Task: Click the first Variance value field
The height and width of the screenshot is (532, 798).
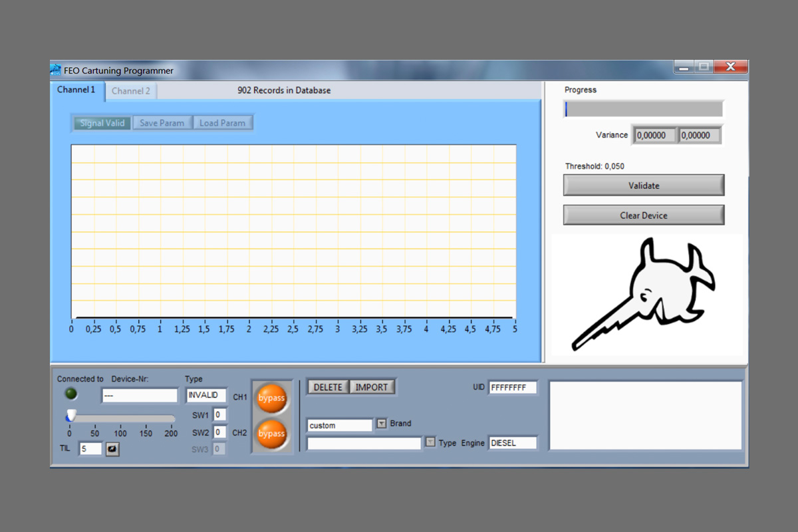Action: (x=654, y=135)
